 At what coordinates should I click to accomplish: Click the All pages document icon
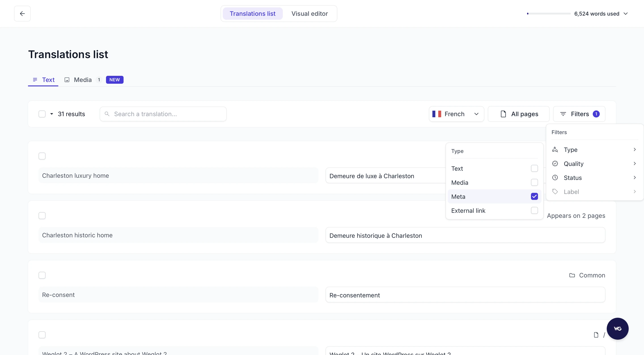[x=503, y=114]
